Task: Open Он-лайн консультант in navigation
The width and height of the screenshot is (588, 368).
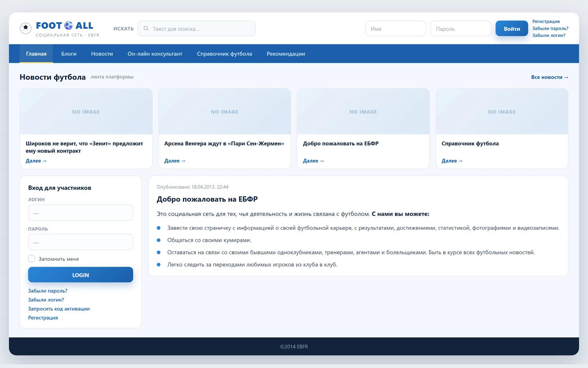Action: click(x=155, y=54)
